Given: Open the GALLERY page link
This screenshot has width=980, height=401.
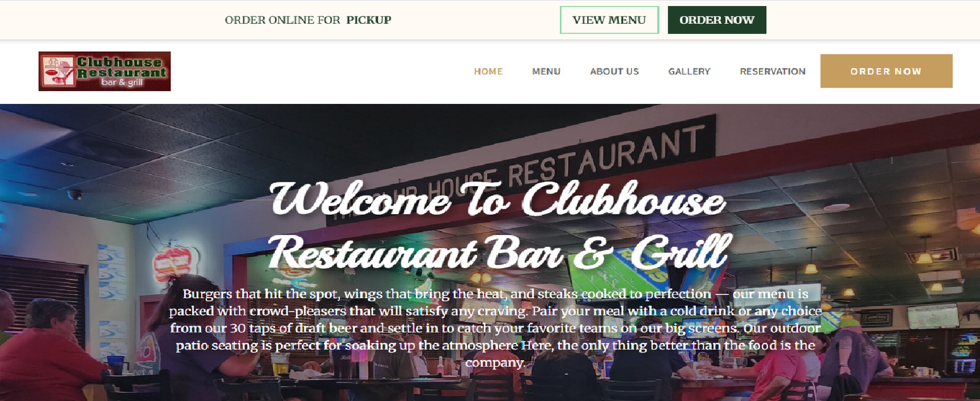Looking at the screenshot, I should tap(689, 72).
